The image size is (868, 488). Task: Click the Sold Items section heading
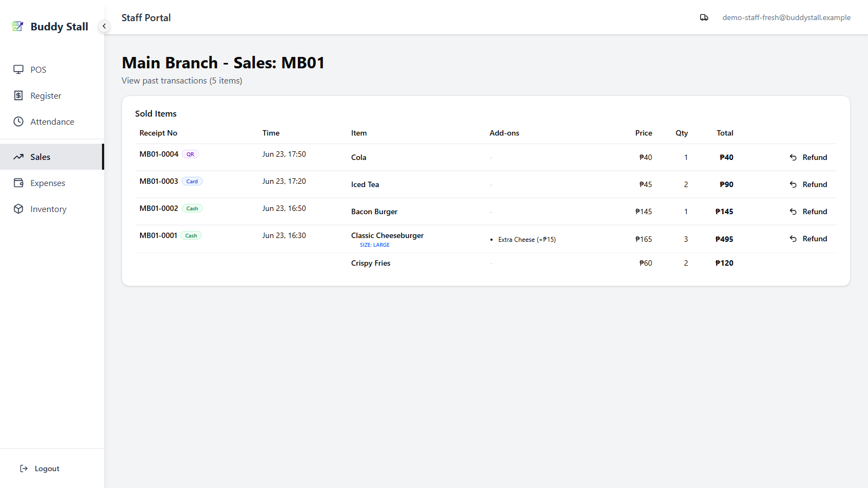[x=156, y=113]
